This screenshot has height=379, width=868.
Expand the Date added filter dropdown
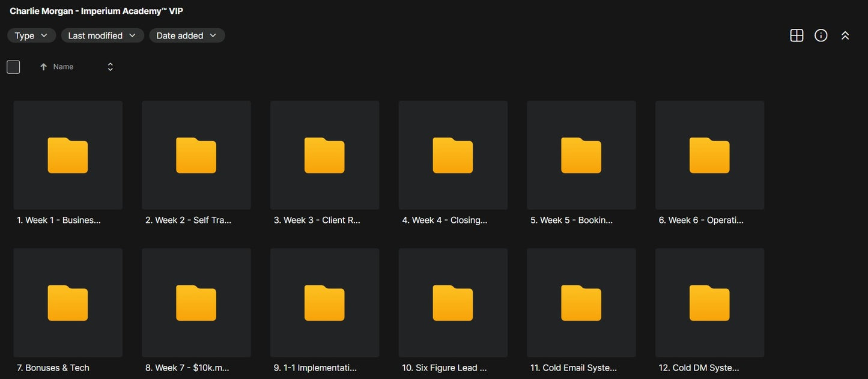pyautogui.click(x=187, y=35)
